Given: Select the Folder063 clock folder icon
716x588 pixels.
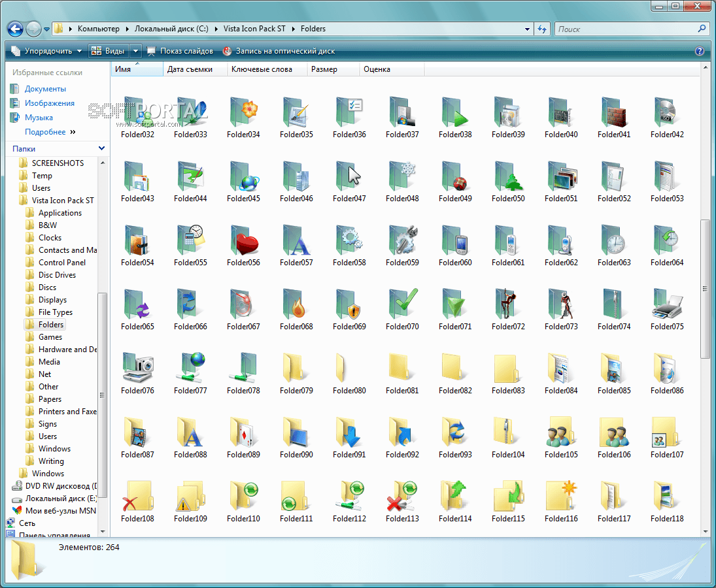Looking at the screenshot, I should (x=614, y=240).
